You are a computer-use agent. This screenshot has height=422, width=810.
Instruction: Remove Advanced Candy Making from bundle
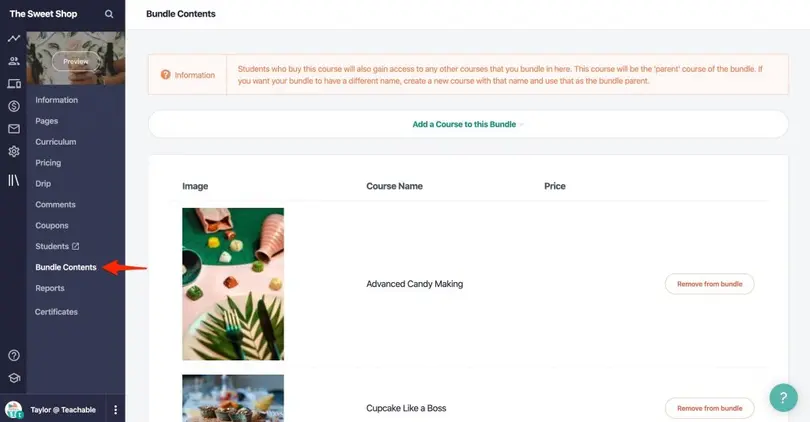coord(709,284)
